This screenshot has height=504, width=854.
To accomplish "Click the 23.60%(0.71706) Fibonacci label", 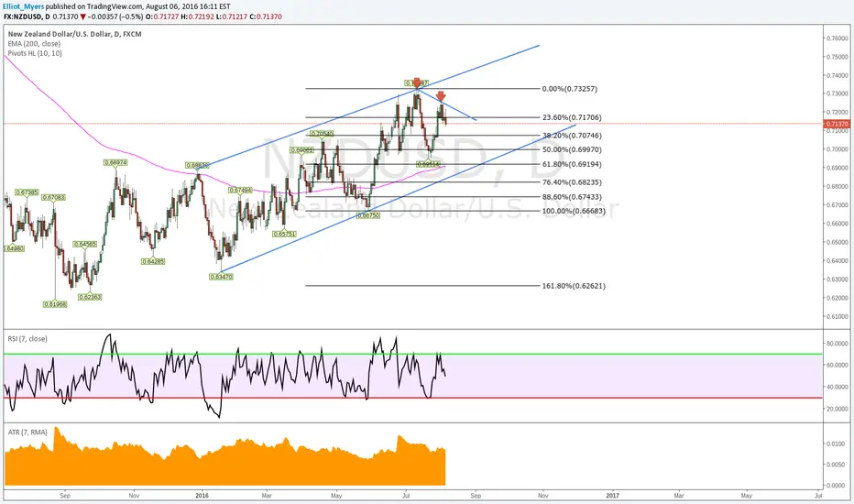I will coord(572,117).
